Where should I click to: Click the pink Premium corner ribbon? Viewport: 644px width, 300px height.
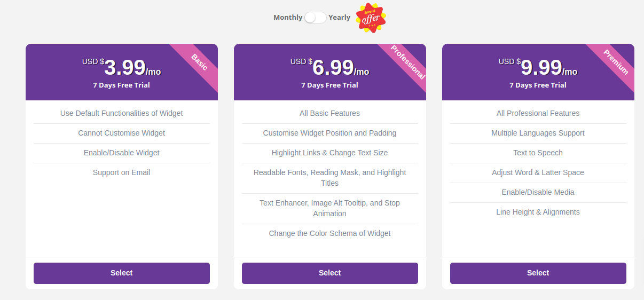pos(615,62)
